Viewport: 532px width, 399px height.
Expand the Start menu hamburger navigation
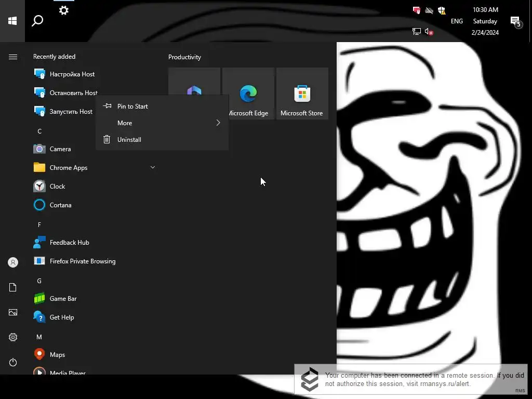tap(13, 57)
